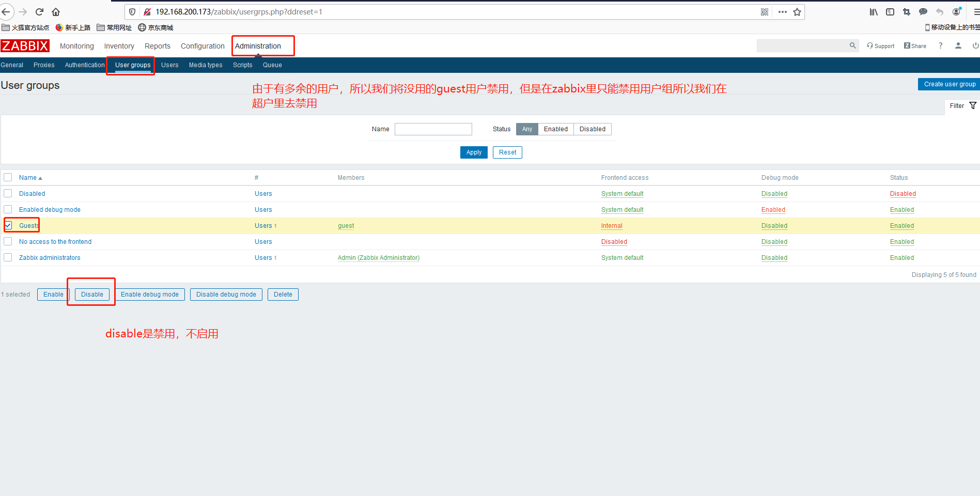This screenshot has height=496, width=980.
Task: Open the user profile icon
Action: [958, 46]
